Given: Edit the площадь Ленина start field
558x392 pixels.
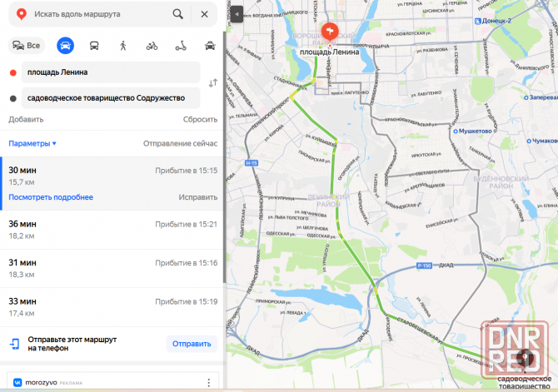Looking at the screenshot, I should (x=111, y=72).
